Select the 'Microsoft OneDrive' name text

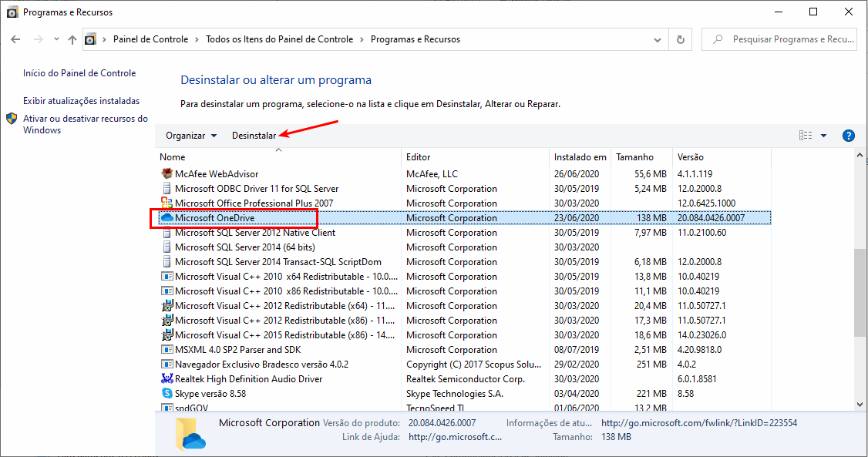(x=215, y=218)
